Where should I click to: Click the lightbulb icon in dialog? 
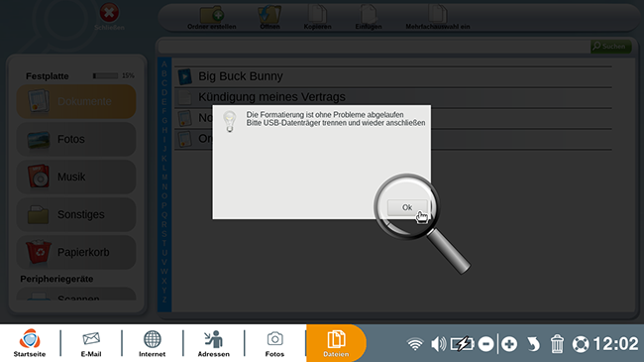coord(230,121)
